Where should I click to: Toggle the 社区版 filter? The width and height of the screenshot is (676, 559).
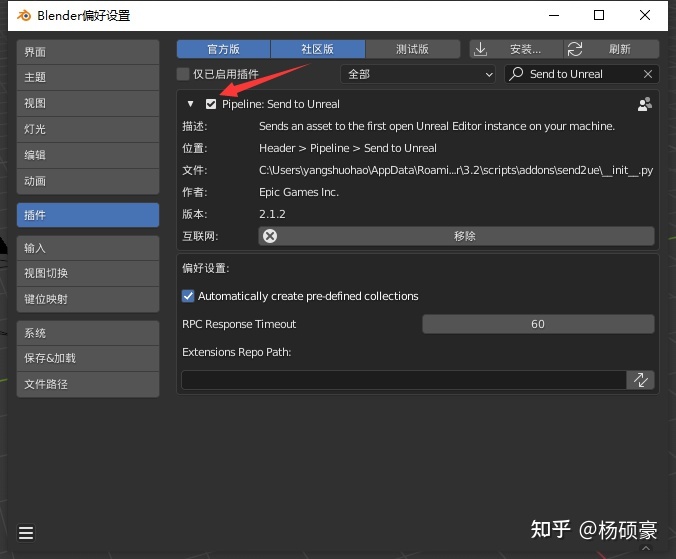tap(318, 49)
